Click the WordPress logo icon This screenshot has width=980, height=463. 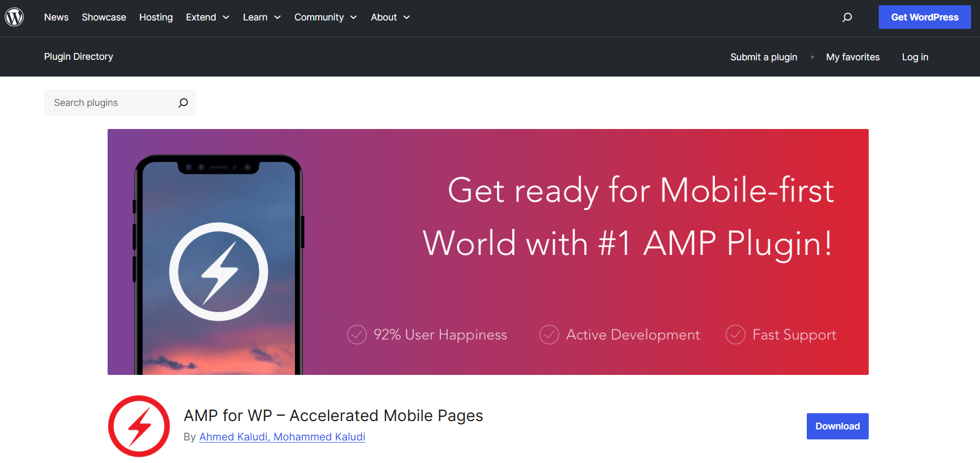(14, 17)
